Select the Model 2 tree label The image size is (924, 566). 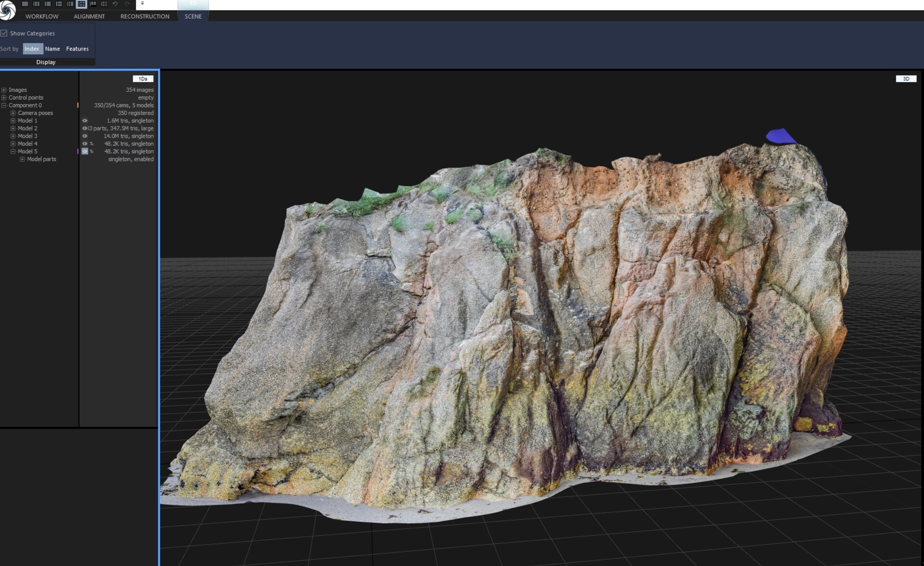pyautogui.click(x=27, y=128)
